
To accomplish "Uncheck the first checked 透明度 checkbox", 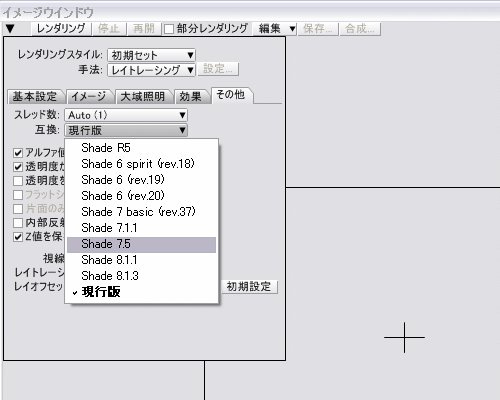I will pyautogui.click(x=18, y=167).
